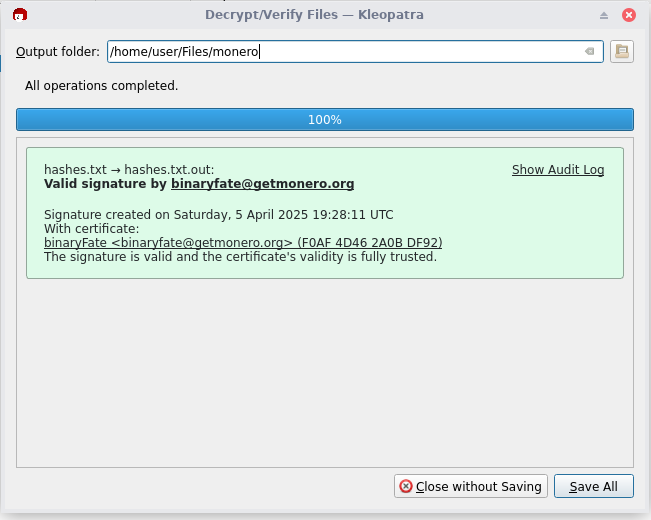The height and width of the screenshot is (520, 651).
Task: Click the 'With certificate:' label
Action: point(92,229)
